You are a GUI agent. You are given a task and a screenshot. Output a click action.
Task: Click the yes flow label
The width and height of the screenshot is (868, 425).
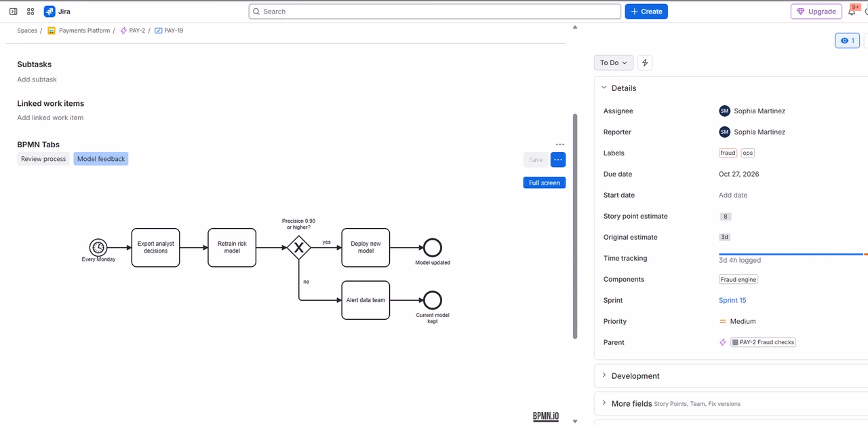327,242
